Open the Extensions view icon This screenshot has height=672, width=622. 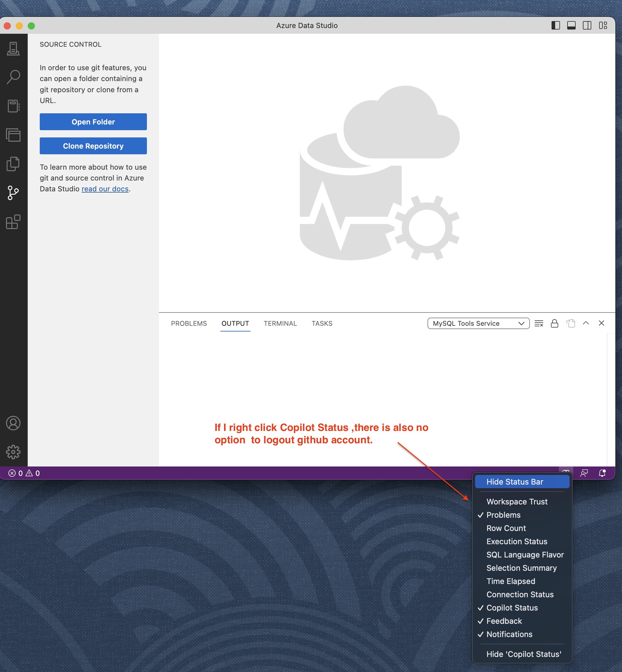[13, 222]
